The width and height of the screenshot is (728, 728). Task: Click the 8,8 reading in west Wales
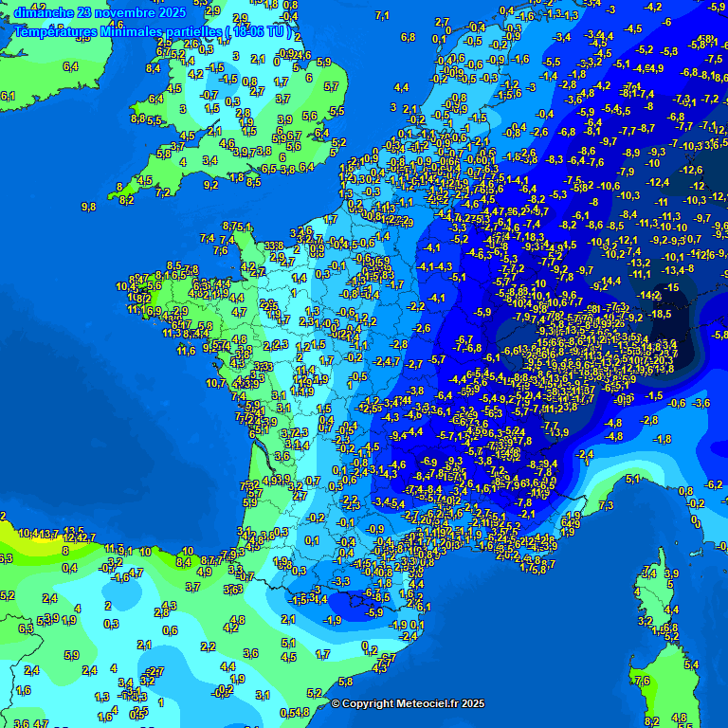point(138,118)
